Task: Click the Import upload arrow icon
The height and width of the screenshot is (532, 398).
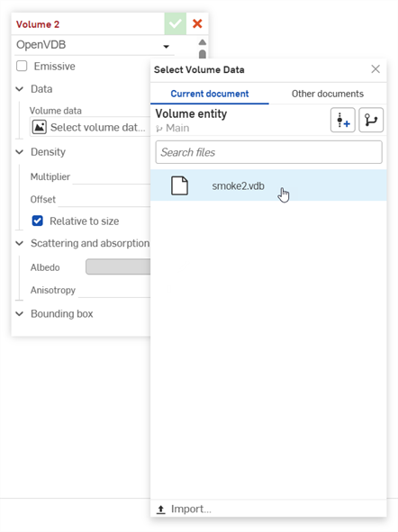Action: pyautogui.click(x=161, y=509)
